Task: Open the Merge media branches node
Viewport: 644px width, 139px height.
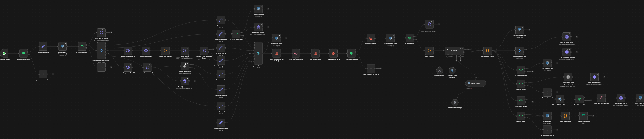Action: coord(258,53)
